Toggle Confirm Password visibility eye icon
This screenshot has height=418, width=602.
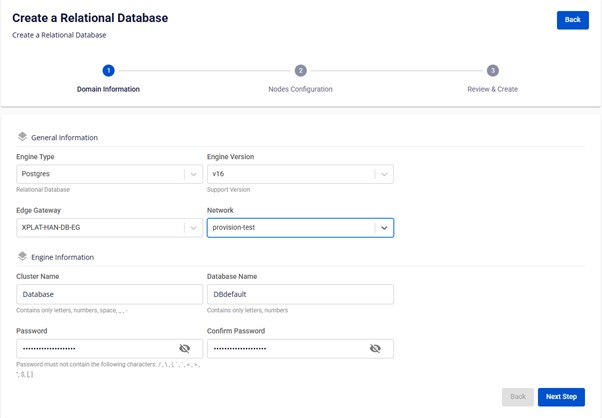(x=375, y=349)
